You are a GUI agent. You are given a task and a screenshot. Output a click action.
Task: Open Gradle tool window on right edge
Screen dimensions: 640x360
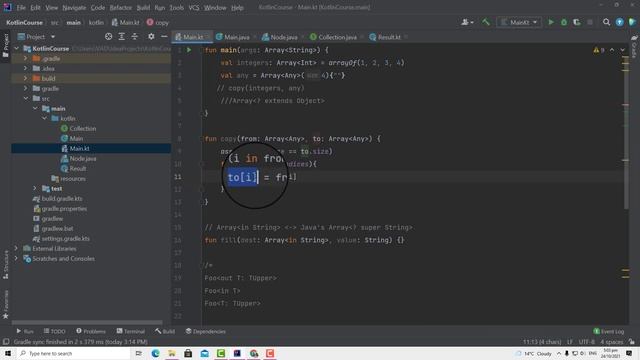[x=634, y=46]
